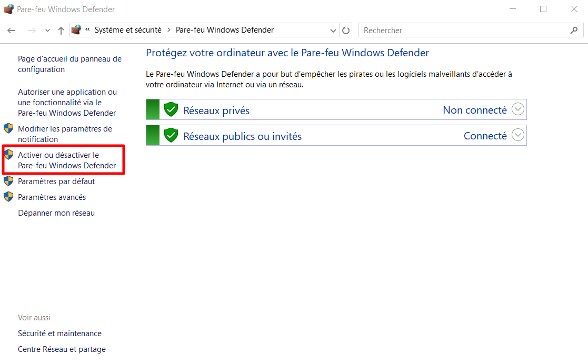This screenshot has width=588, height=364.
Task: Click the green checkmark shield for Réseaux privés
Action: tap(171, 109)
